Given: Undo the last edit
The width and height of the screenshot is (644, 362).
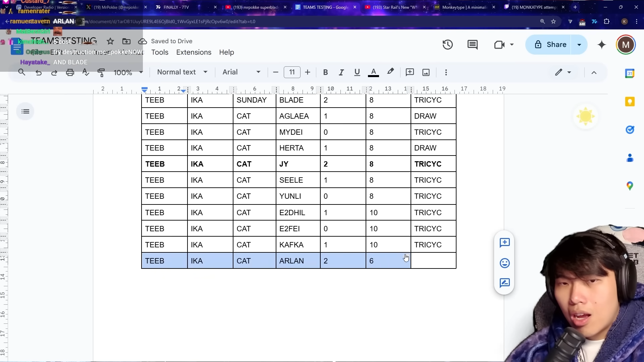Looking at the screenshot, I should [39, 72].
